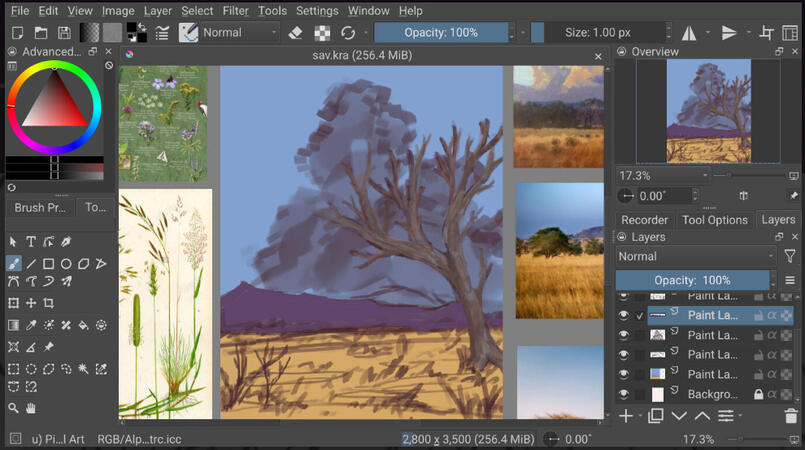This screenshot has height=450, width=805.
Task: Open the Filter menu
Action: [x=236, y=10]
